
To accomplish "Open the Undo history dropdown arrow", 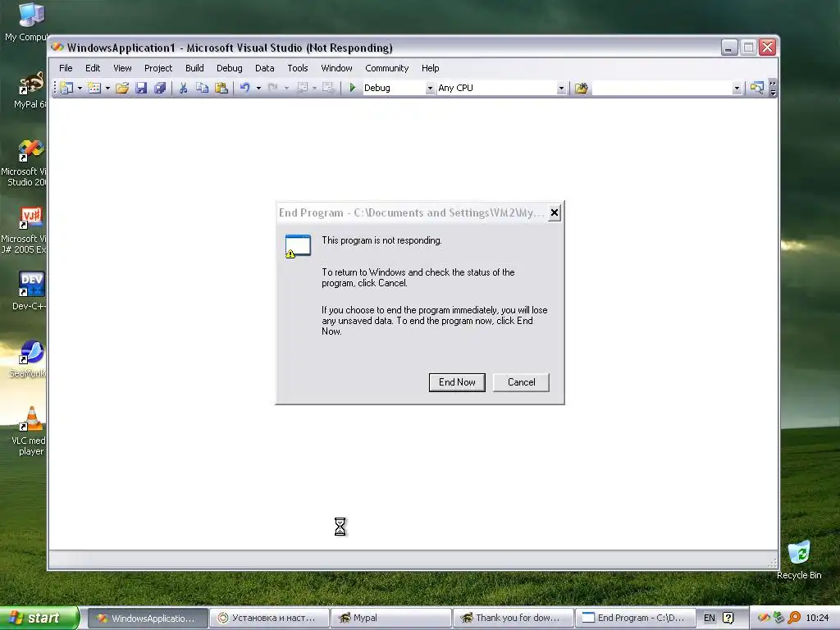I will coord(258,88).
